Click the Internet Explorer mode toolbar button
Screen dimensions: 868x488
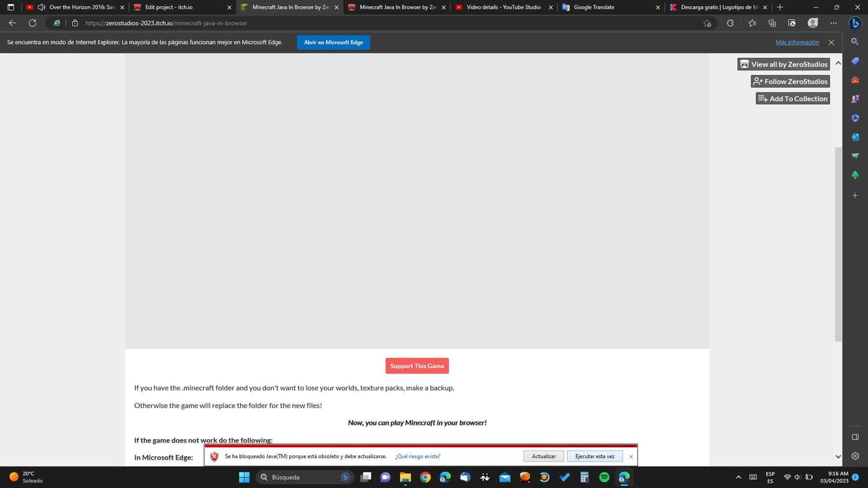[791, 23]
